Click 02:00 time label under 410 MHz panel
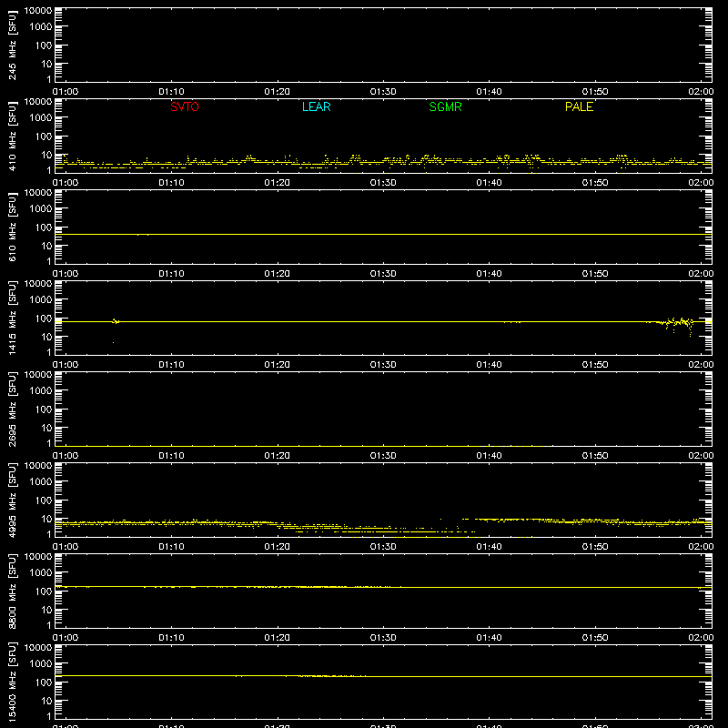The width and height of the screenshot is (728, 728). [x=701, y=183]
